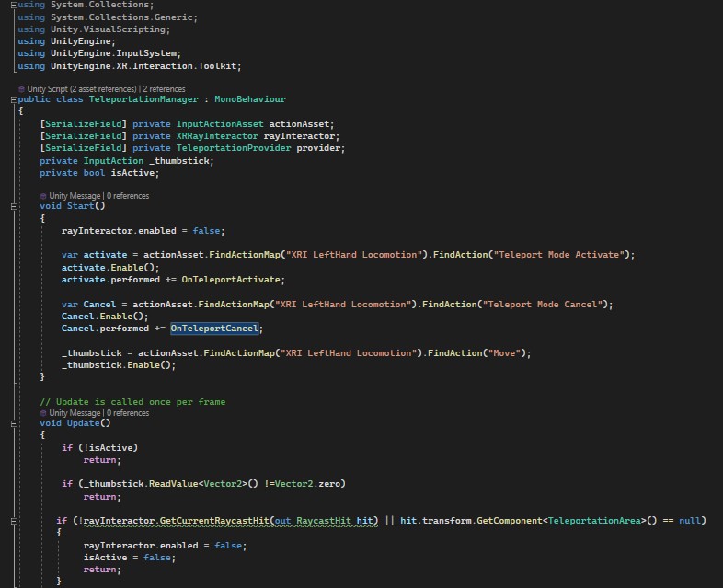Click the Unity icon above the class declaration
This screenshot has width=723, height=588.
(21, 89)
